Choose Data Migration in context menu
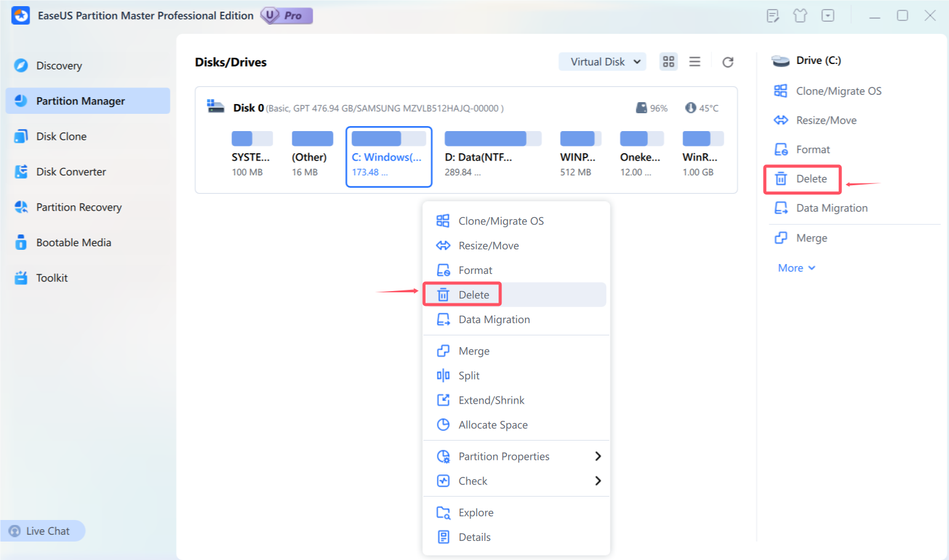Viewport: 949px width, 560px height. coord(516,319)
